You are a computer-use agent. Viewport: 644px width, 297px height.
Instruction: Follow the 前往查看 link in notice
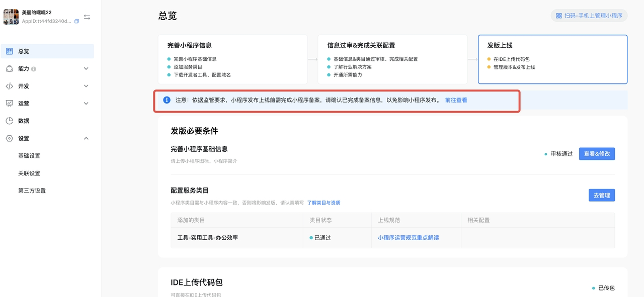point(456,100)
